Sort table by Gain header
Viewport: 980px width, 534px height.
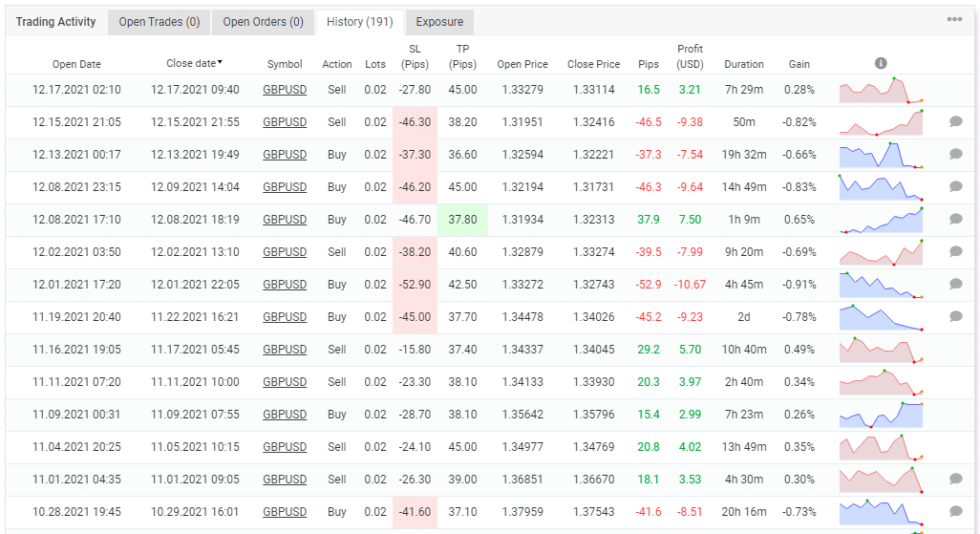799,64
